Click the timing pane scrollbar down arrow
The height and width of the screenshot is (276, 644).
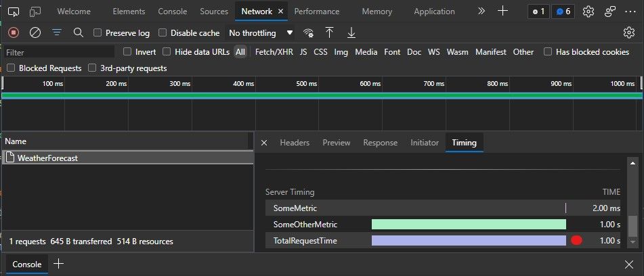pos(632,242)
